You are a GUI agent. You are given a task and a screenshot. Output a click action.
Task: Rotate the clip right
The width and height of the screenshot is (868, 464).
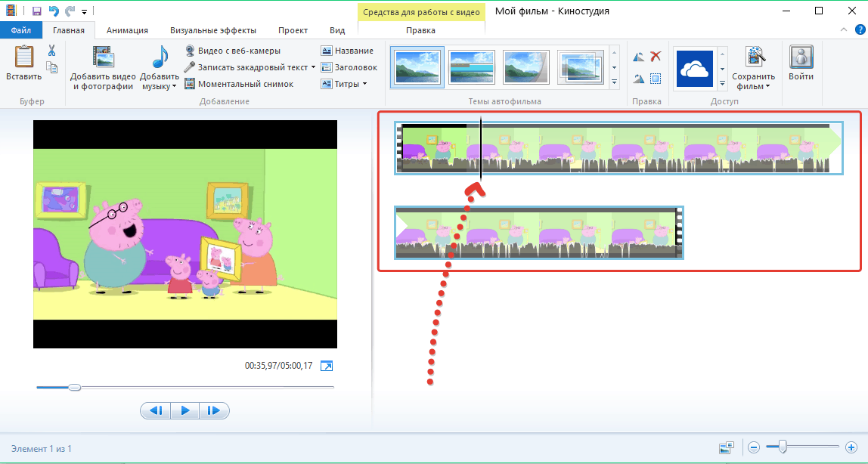[639, 79]
